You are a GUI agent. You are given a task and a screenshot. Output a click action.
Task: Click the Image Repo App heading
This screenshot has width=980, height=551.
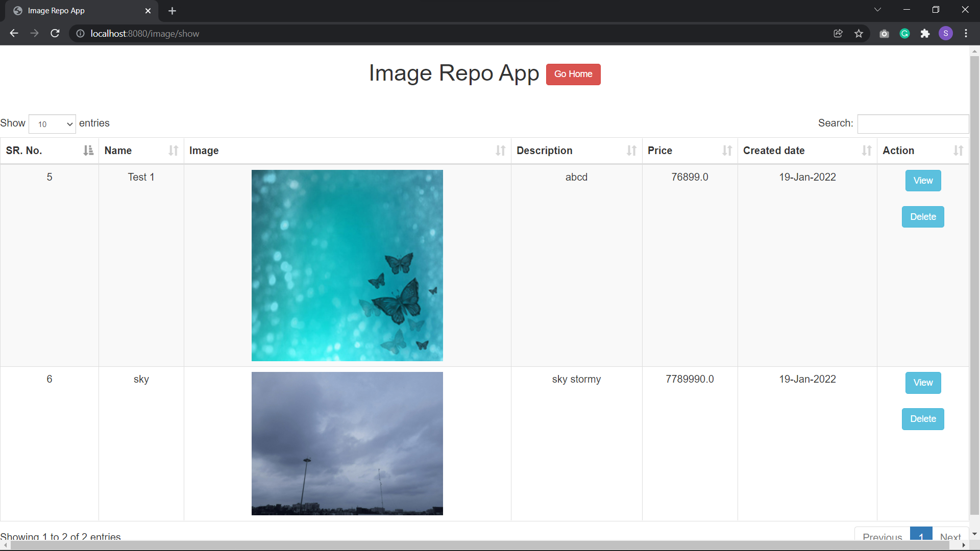tap(454, 73)
